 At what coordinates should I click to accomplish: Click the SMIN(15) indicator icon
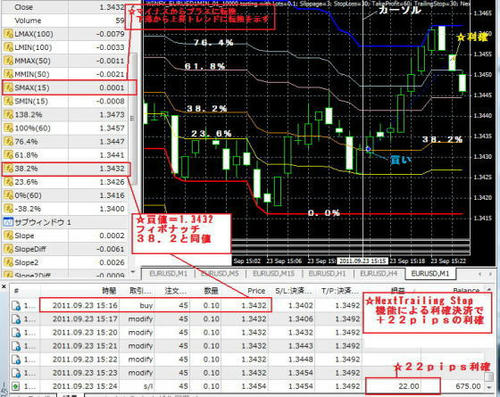8,101
